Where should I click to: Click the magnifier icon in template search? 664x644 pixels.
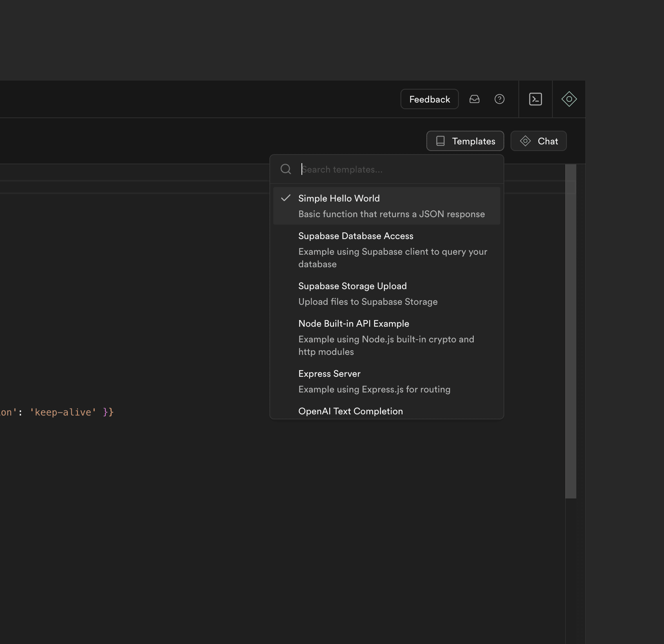pyautogui.click(x=286, y=169)
